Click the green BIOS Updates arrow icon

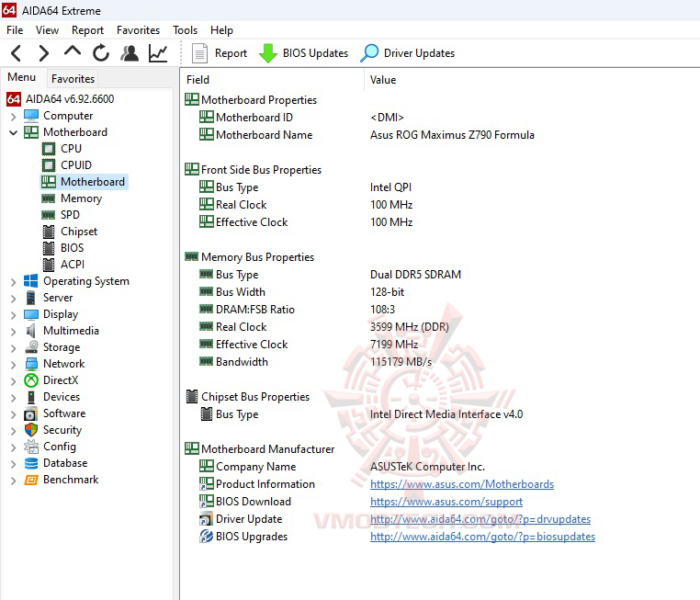pos(268,53)
